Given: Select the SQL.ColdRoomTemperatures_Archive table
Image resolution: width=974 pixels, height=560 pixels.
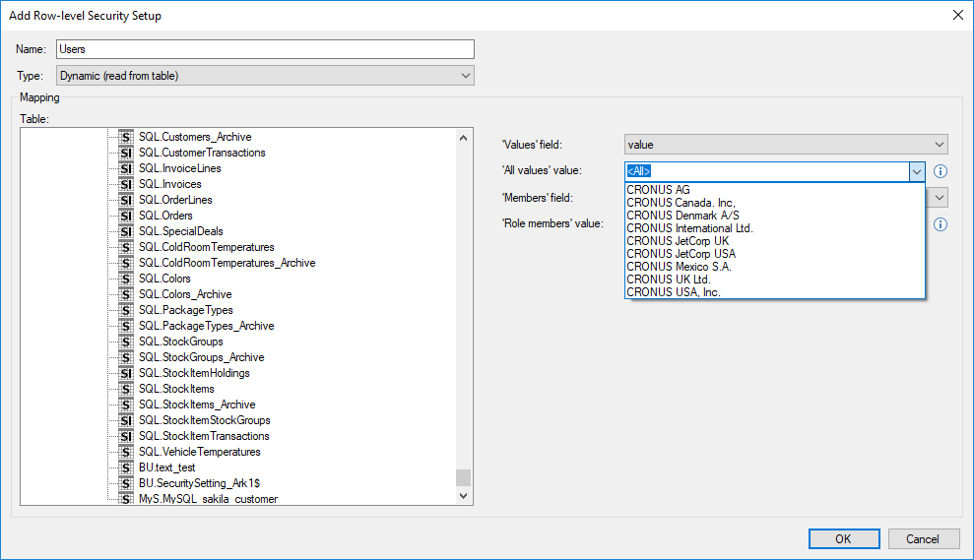Looking at the screenshot, I should pos(227,263).
